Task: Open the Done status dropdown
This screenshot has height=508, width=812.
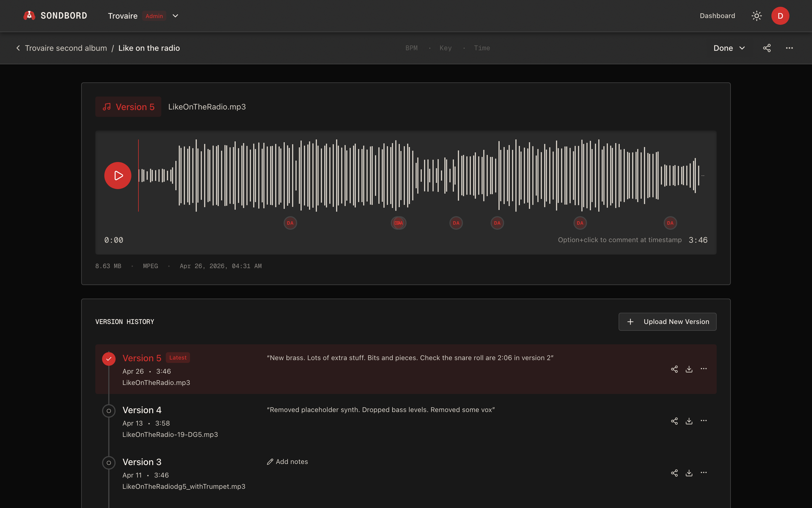Action: [x=729, y=48]
